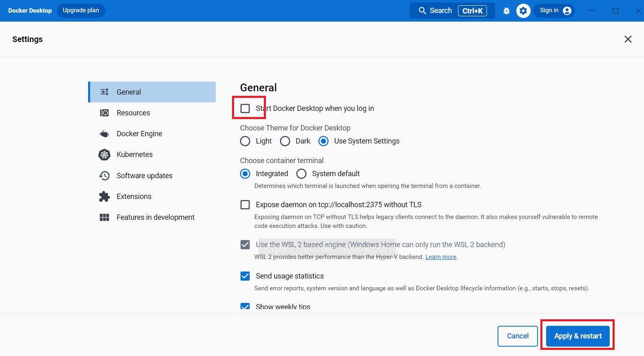Select the System default terminal option

[x=301, y=174]
